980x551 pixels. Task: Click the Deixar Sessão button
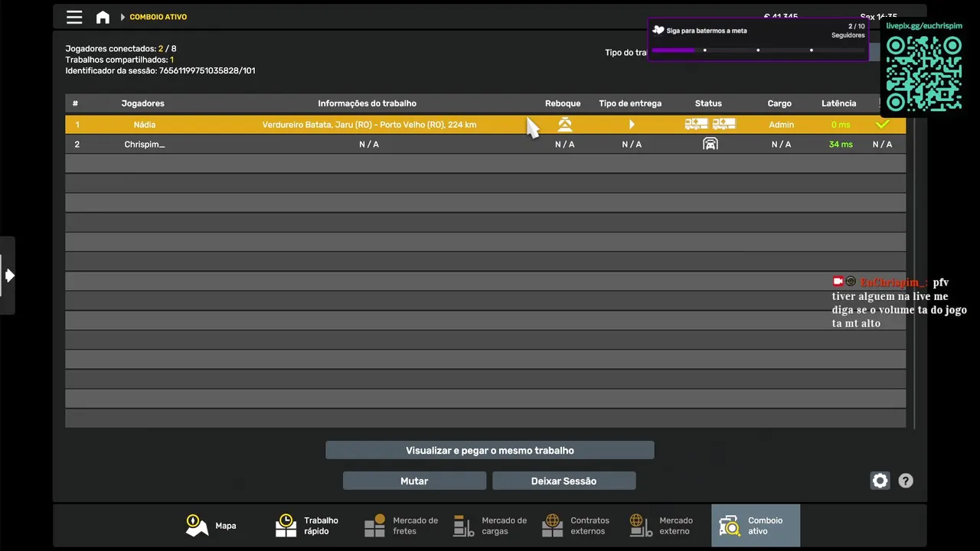tap(563, 481)
